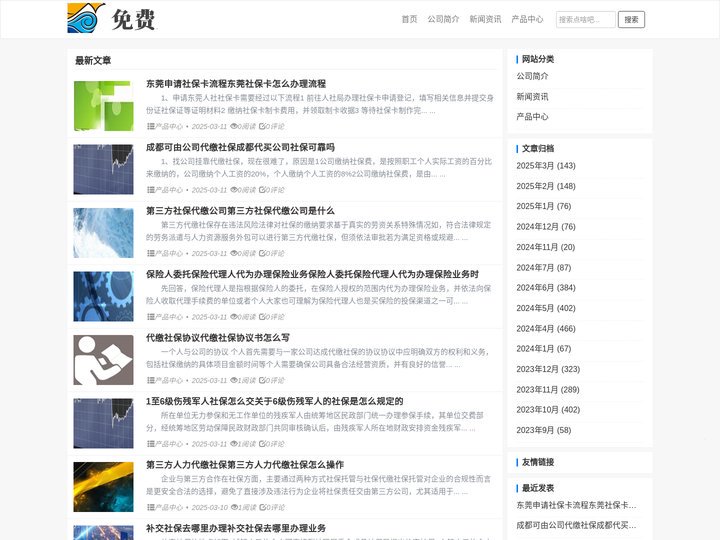This screenshot has height=540, width=720.
Task: Click comment icon under 第三方社保代缴公司 article
Action: click(x=262, y=253)
